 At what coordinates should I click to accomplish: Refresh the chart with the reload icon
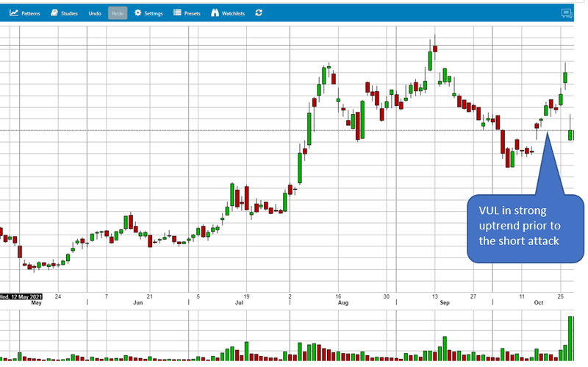[259, 13]
